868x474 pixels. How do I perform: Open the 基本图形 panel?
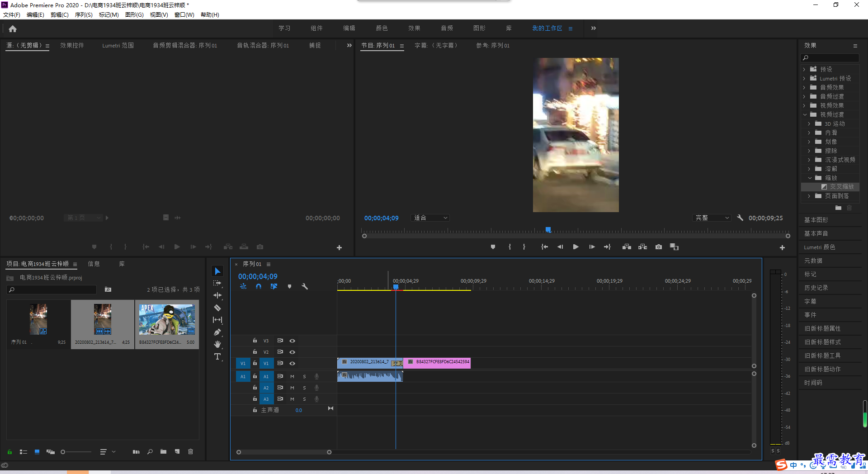point(816,220)
